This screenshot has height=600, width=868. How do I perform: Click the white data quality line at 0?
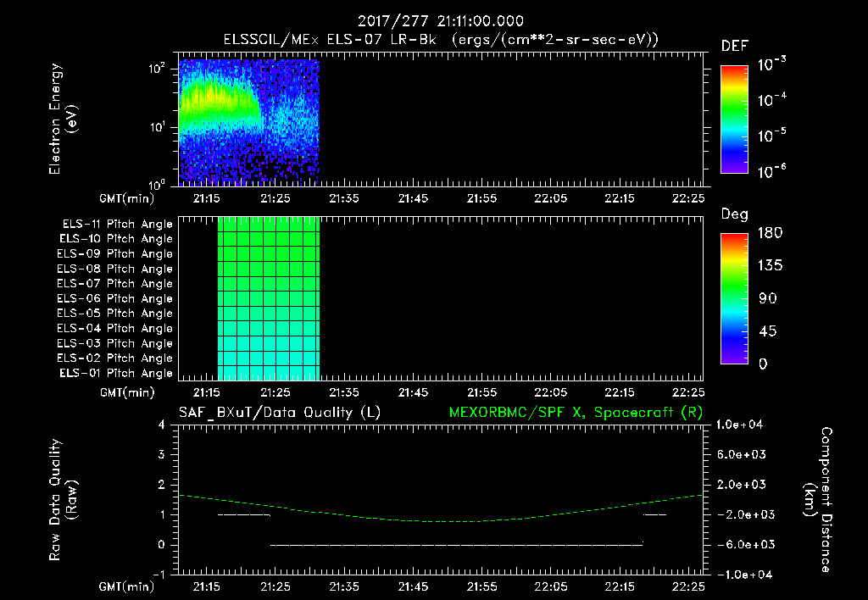click(457, 545)
